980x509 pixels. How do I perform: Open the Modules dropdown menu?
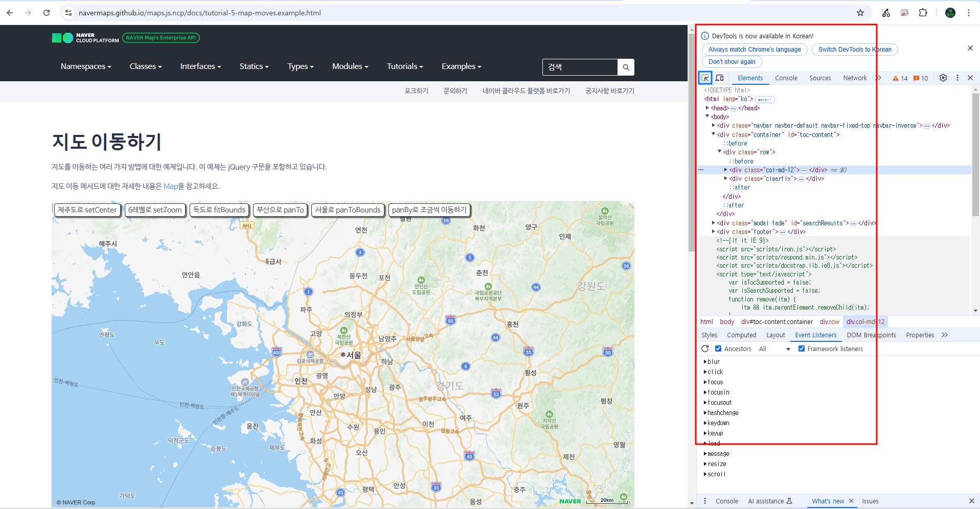350,66
